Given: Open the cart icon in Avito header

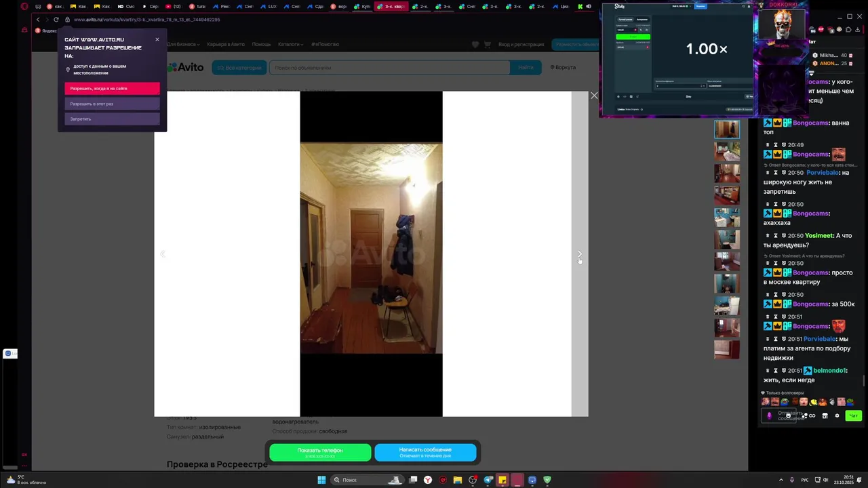Looking at the screenshot, I should click(487, 44).
